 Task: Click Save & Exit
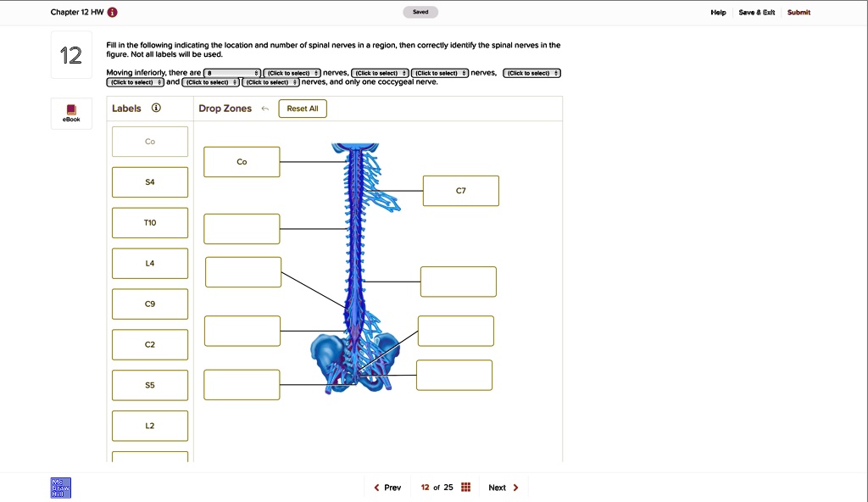pyautogui.click(x=755, y=13)
